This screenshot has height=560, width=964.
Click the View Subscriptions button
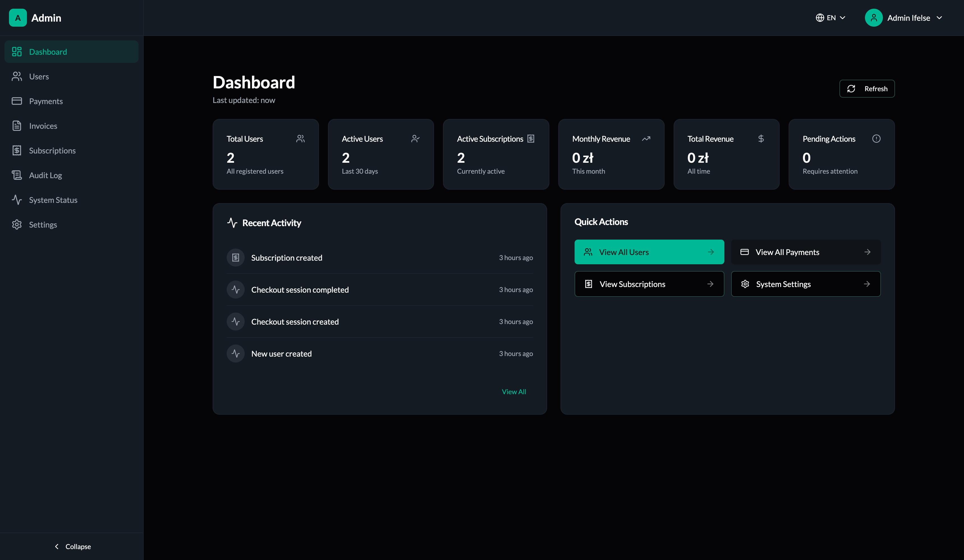click(x=649, y=284)
